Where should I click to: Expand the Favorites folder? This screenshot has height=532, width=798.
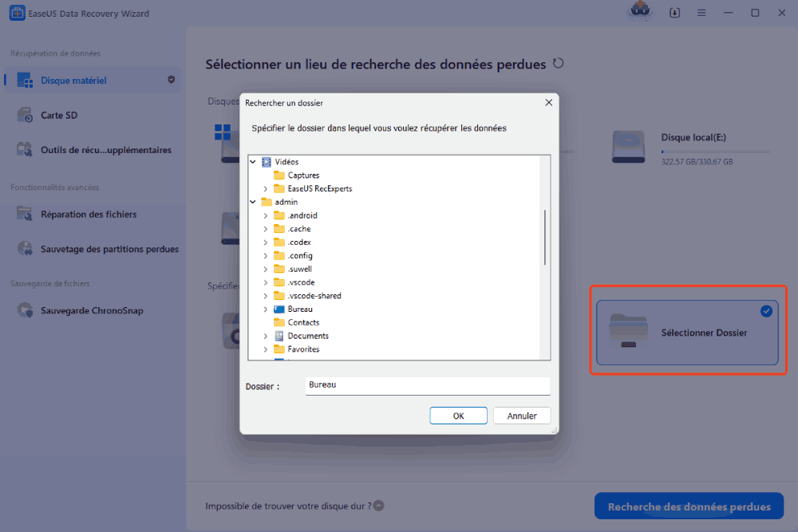(266, 349)
